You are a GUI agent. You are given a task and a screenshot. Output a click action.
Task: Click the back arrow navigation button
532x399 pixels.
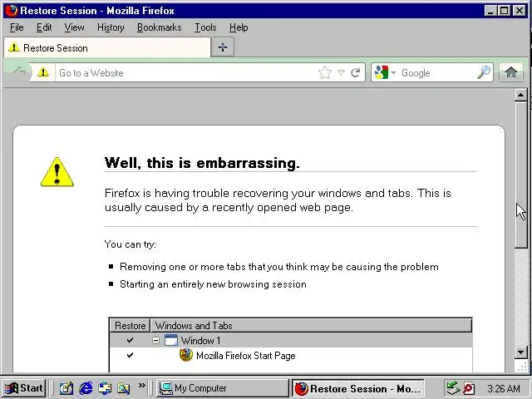[x=20, y=72]
